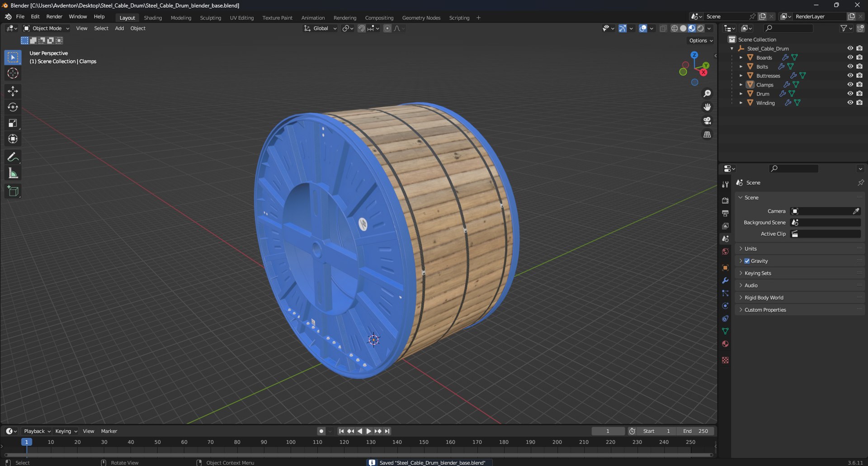This screenshot has height=466, width=868.
Task: Select the Move tool
Action: (13, 91)
